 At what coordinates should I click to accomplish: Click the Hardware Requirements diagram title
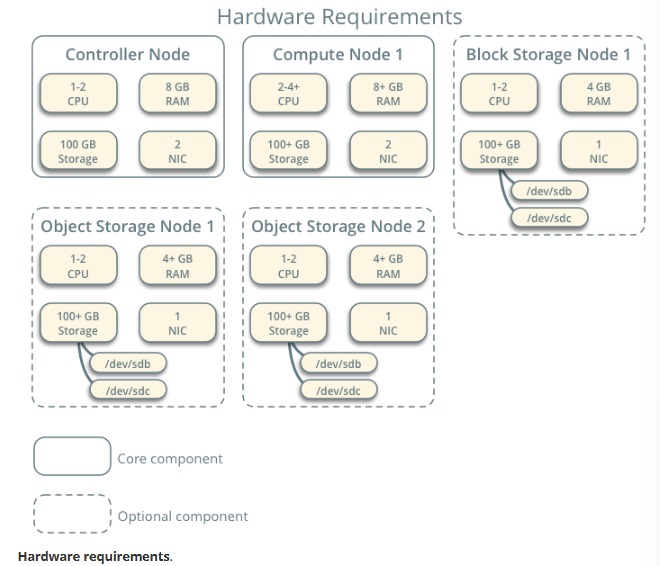[x=340, y=17]
